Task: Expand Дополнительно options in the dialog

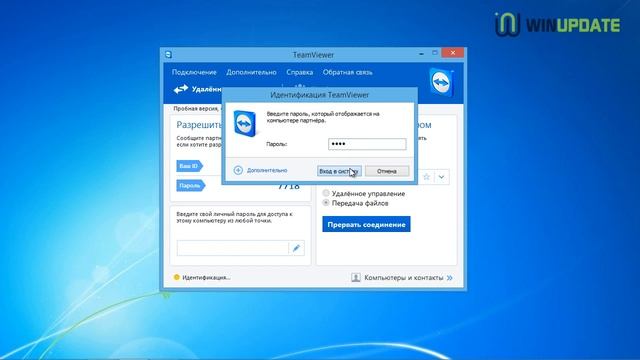Action: [x=260, y=170]
